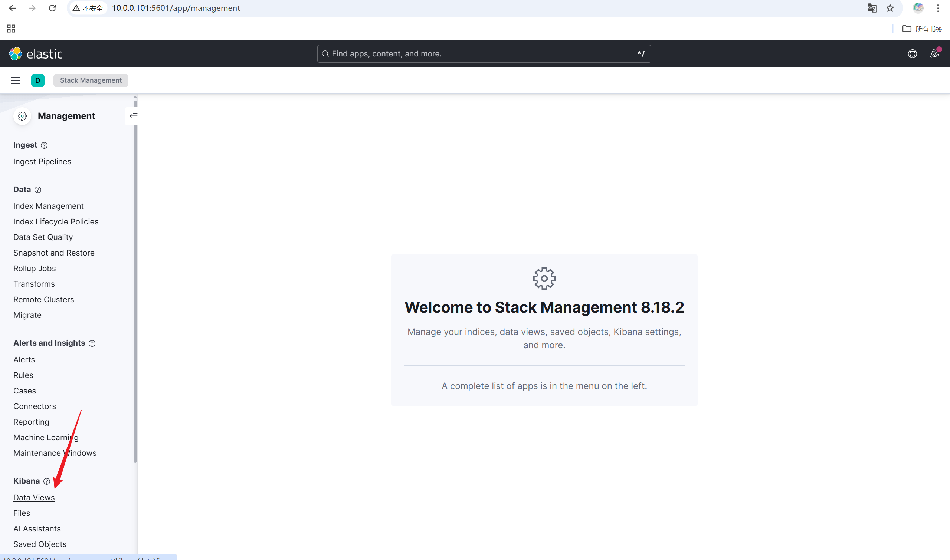Image resolution: width=950 pixels, height=560 pixels.
Task: Collapse the Management side navigation
Action: (133, 116)
